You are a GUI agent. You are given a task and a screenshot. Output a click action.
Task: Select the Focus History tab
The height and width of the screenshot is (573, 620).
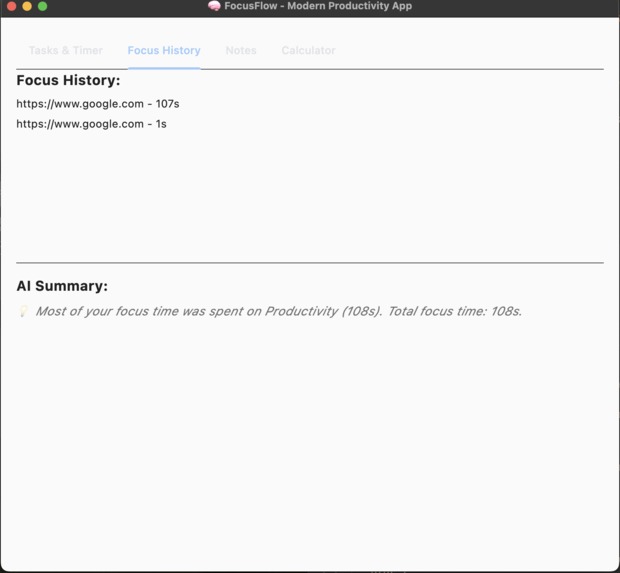pyautogui.click(x=164, y=50)
